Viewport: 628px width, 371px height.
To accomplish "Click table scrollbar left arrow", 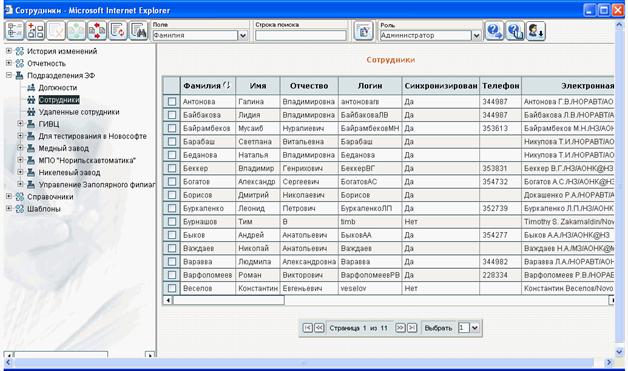I will tap(168, 300).
